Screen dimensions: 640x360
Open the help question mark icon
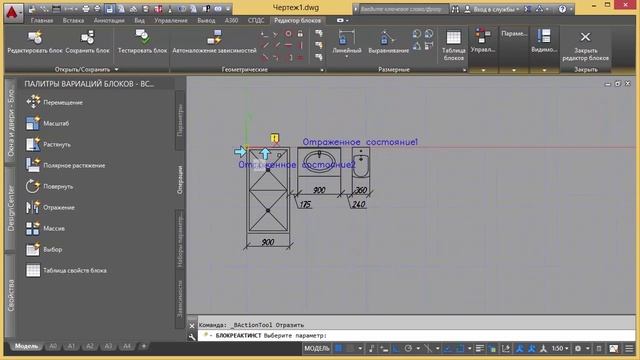(x=562, y=9)
